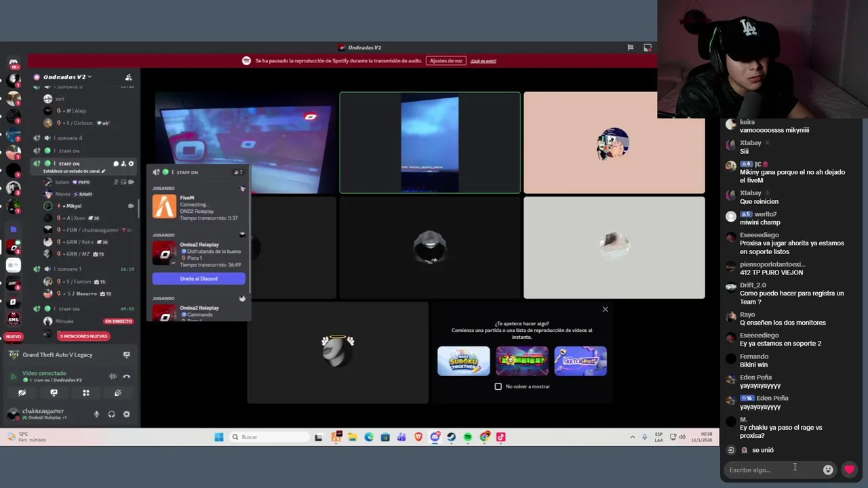Click the NUEVO servers indicator
Viewport: 868px width, 488px height.
(13, 336)
